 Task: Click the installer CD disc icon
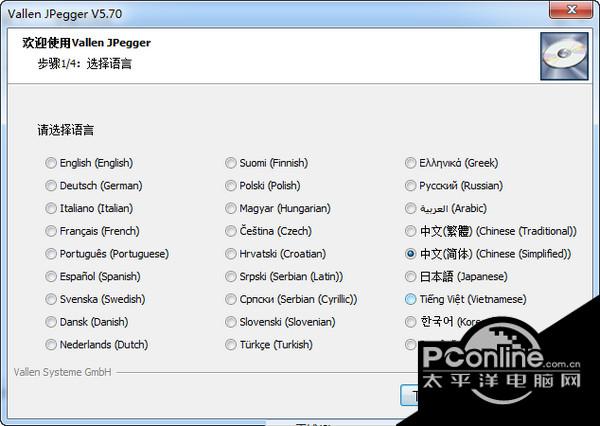(564, 56)
